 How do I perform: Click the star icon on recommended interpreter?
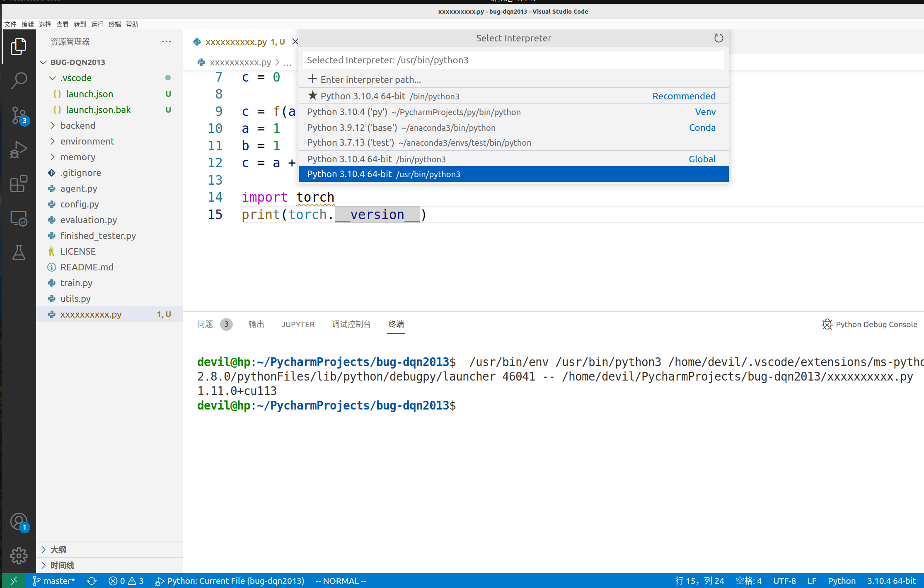[313, 96]
